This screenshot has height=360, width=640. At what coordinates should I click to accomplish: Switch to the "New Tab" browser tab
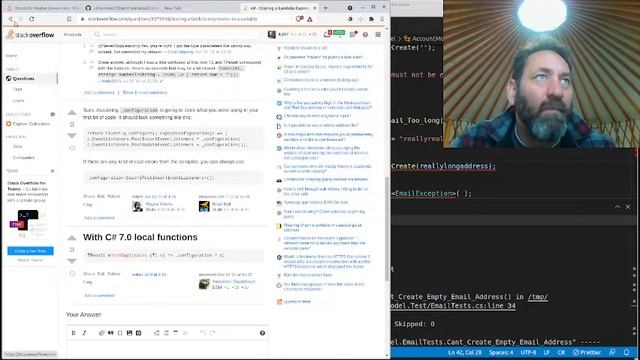click(x=173, y=8)
